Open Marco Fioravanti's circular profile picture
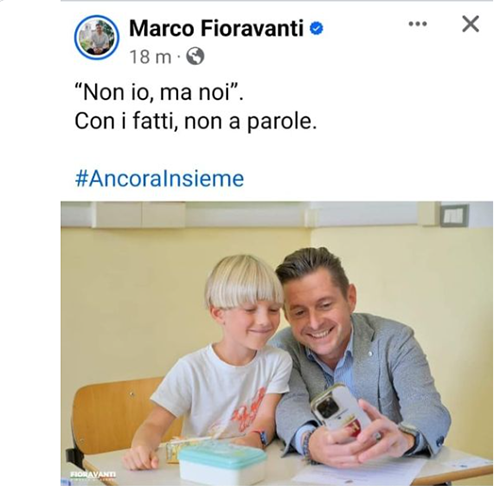The image size is (500, 486). click(x=97, y=37)
